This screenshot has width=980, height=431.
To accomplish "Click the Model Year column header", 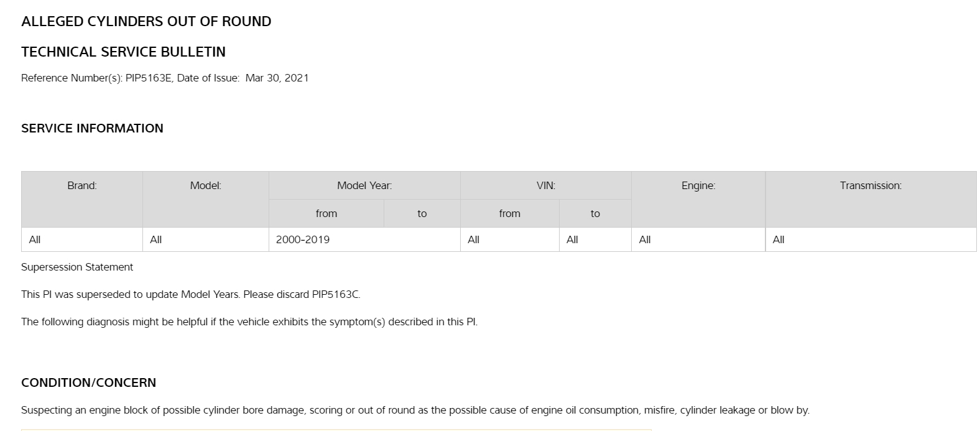I will point(364,185).
